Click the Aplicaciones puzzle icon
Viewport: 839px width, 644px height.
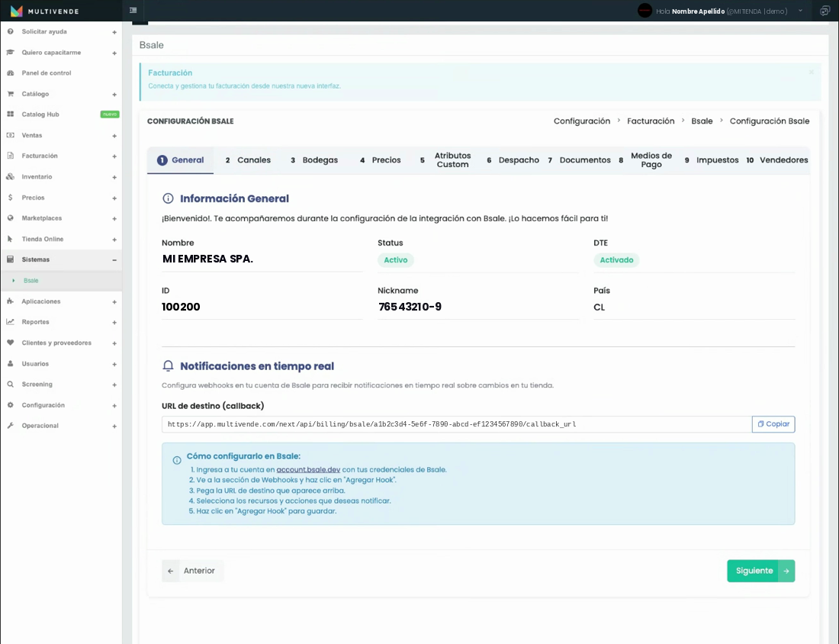pos(10,301)
